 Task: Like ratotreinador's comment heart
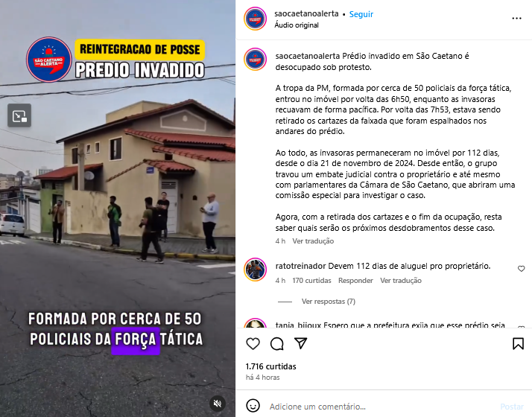click(x=521, y=269)
